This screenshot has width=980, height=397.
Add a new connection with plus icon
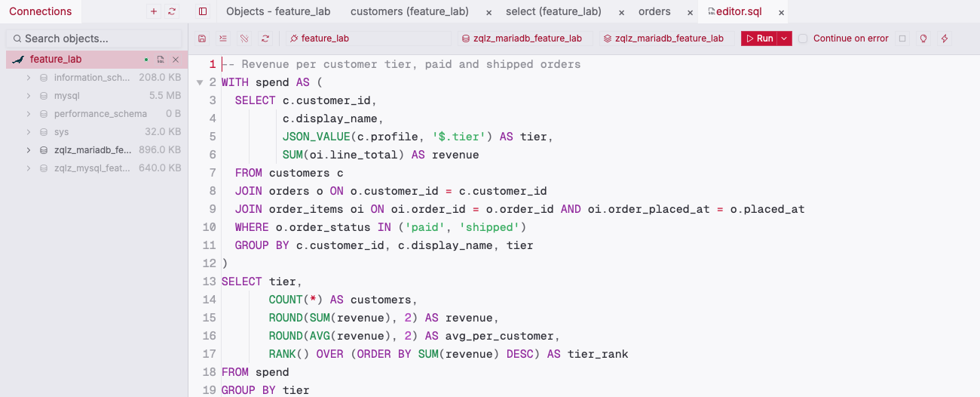(154, 11)
